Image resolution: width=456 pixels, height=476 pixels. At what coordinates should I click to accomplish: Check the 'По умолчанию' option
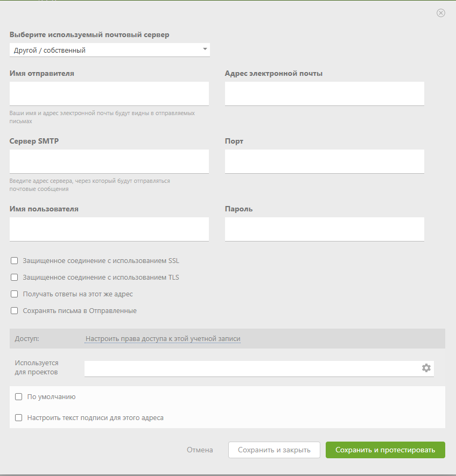[19, 397]
